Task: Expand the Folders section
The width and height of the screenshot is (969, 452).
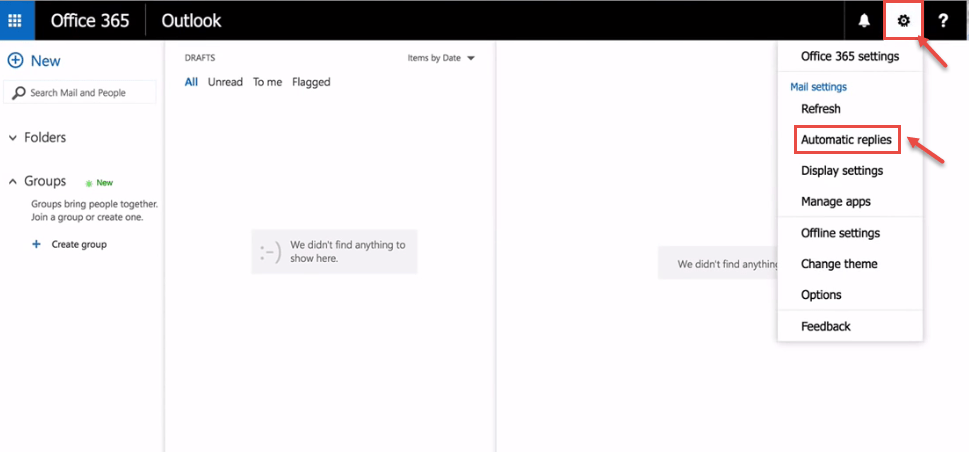Action: pos(12,138)
